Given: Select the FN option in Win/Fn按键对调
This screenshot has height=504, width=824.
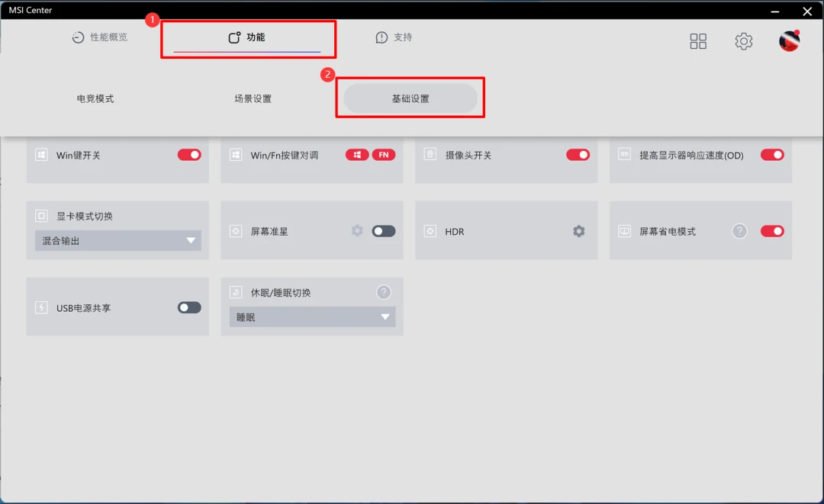Looking at the screenshot, I should click(384, 155).
